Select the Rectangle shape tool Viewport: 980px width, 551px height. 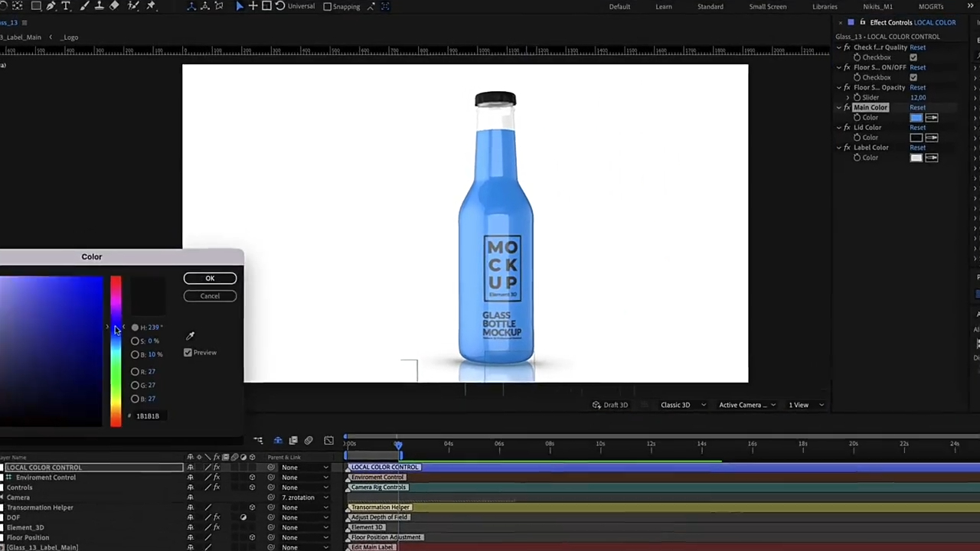36,6
